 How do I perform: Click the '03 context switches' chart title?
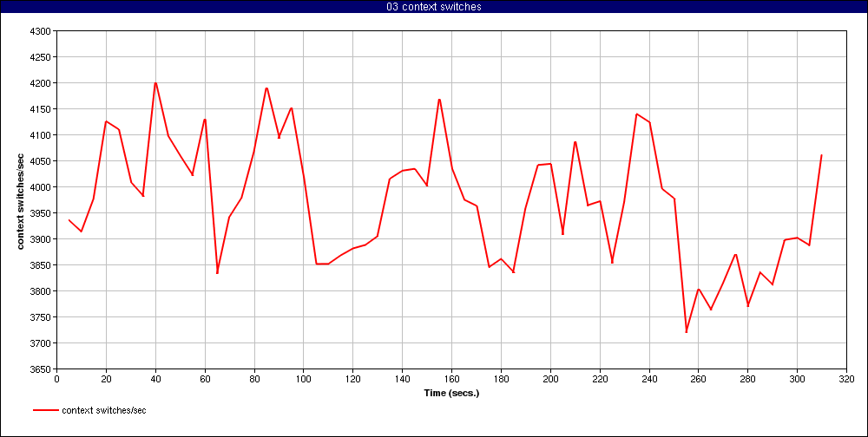pyautogui.click(x=434, y=7)
